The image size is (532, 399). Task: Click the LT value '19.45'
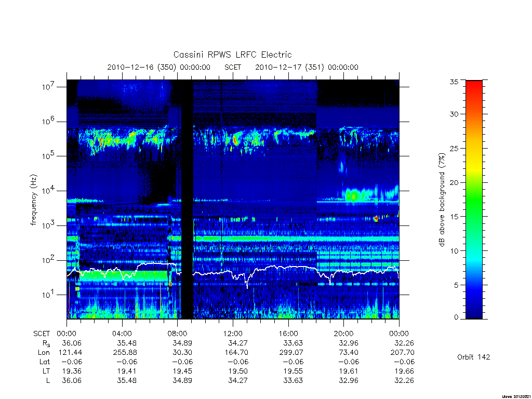tap(182, 371)
